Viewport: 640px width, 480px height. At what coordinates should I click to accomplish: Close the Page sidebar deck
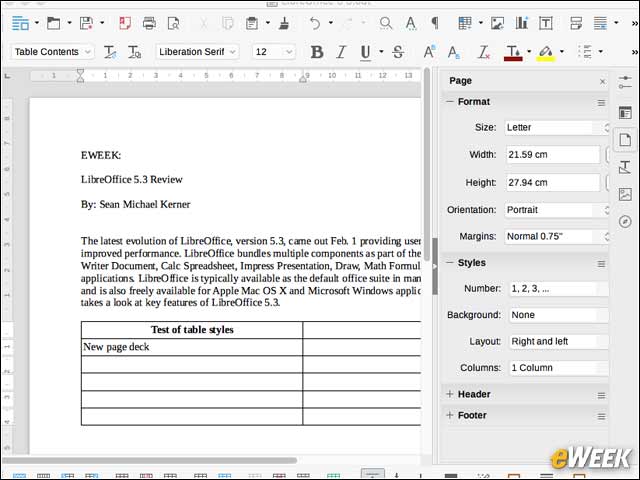point(602,82)
